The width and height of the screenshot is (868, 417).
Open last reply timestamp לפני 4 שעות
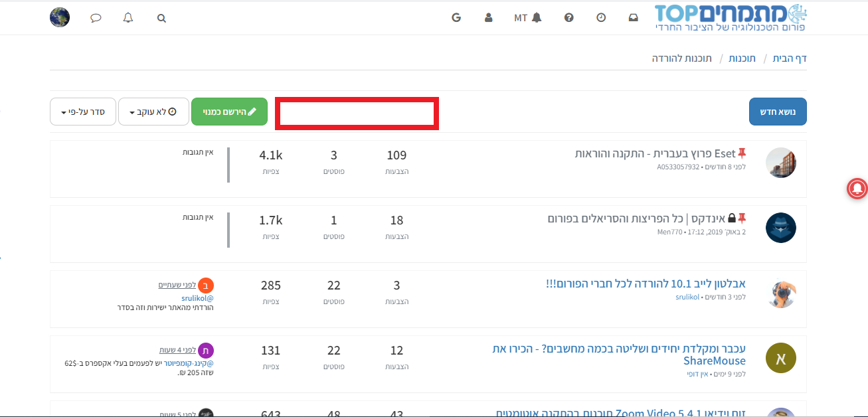click(177, 350)
